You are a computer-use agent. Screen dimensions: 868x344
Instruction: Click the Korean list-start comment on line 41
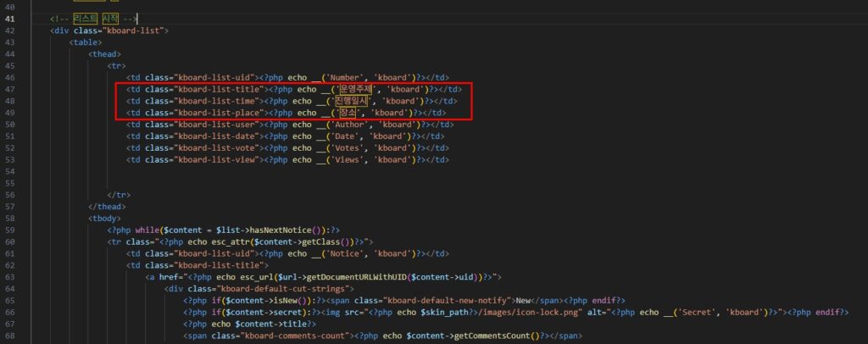(93, 18)
